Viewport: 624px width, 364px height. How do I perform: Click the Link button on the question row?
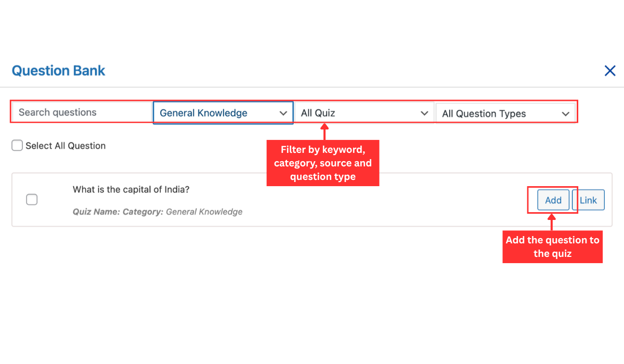[588, 200]
